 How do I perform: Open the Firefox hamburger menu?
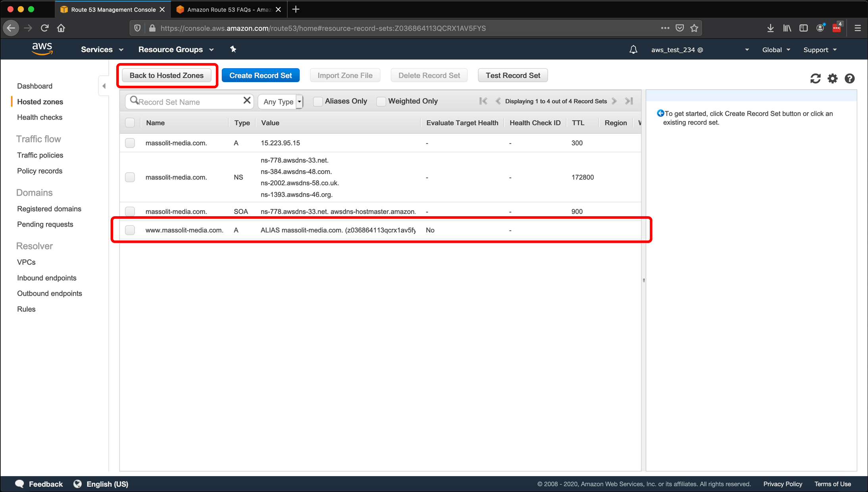(x=858, y=28)
